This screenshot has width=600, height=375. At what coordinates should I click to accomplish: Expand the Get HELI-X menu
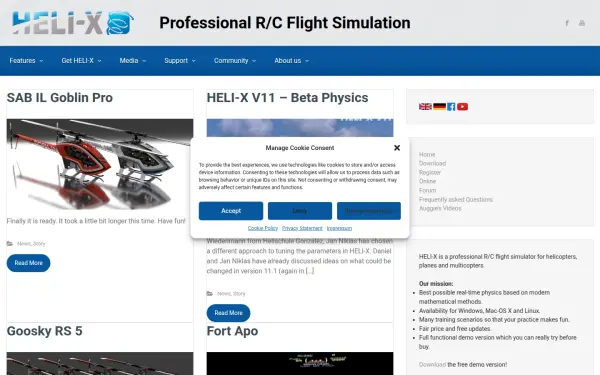pos(81,60)
